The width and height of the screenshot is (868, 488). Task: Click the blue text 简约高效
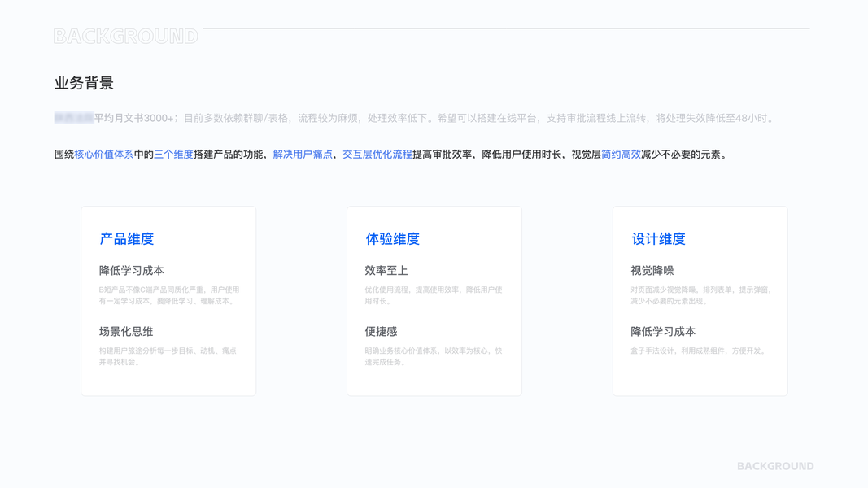point(622,155)
